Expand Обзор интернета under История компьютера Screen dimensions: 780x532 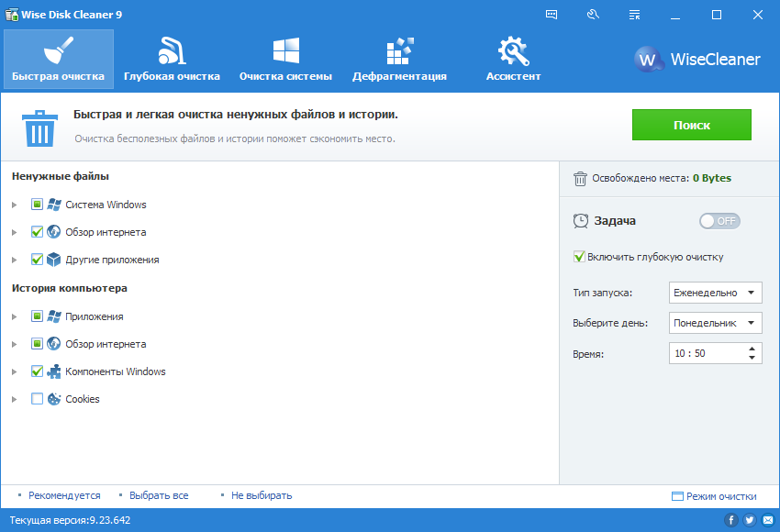[15, 344]
